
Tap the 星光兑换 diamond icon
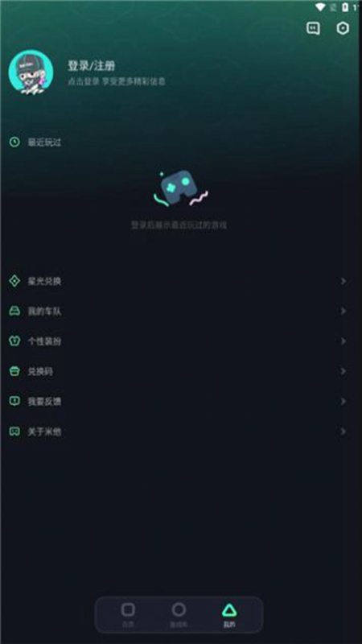pyautogui.click(x=14, y=281)
